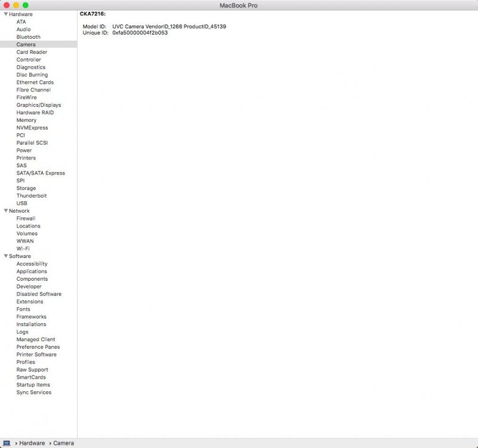Select SmartCards in the sidebar
Image resolution: width=478 pixels, height=448 pixels.
tap(31, 377)
